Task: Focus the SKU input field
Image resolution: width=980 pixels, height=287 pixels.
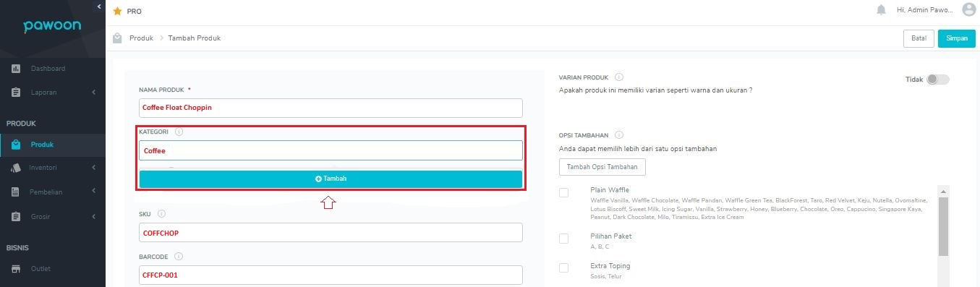Action: (x=331, y=233)
